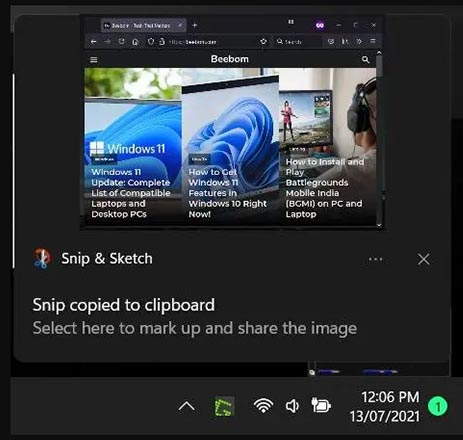The width and height of the screenshot is (463, 440).
Task: Click Beebom search magnifier icon
Action: pyautogui.click(x=365, y=60)
